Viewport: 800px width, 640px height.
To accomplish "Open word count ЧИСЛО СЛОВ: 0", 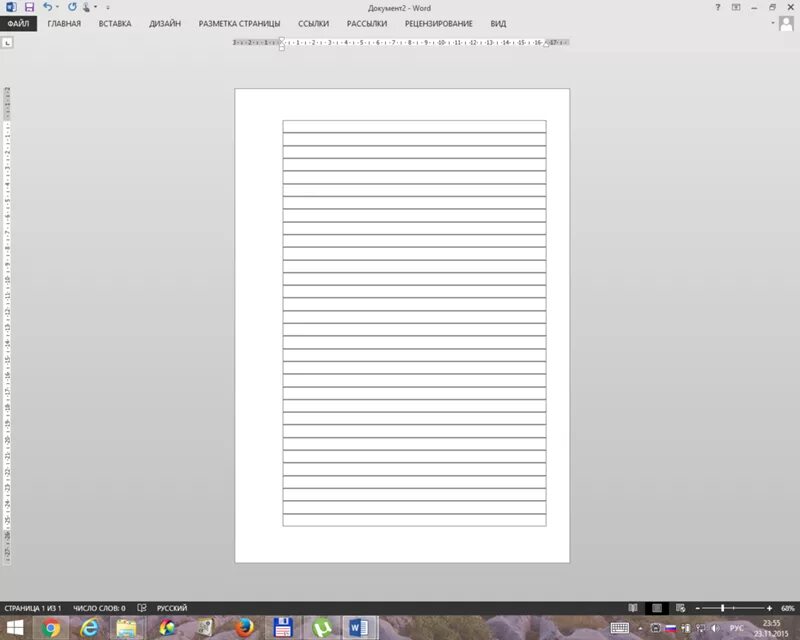I will pos(99,608).
